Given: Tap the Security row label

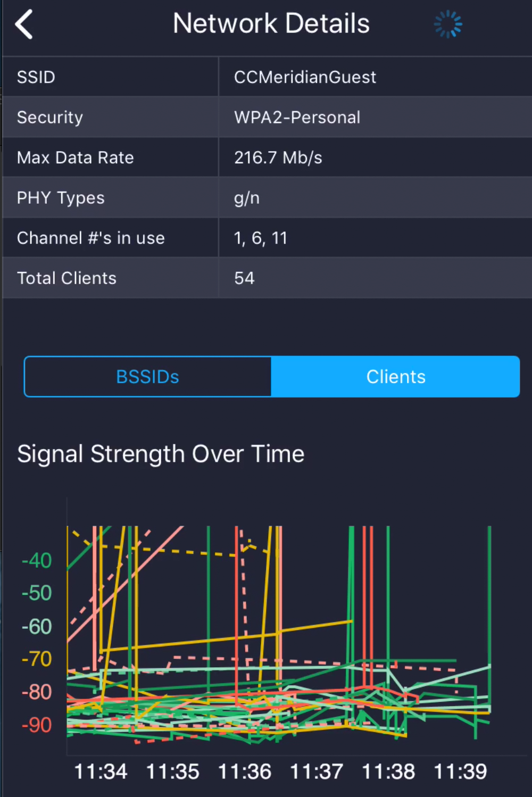Looking at the screenshot, I should point(50,118).
